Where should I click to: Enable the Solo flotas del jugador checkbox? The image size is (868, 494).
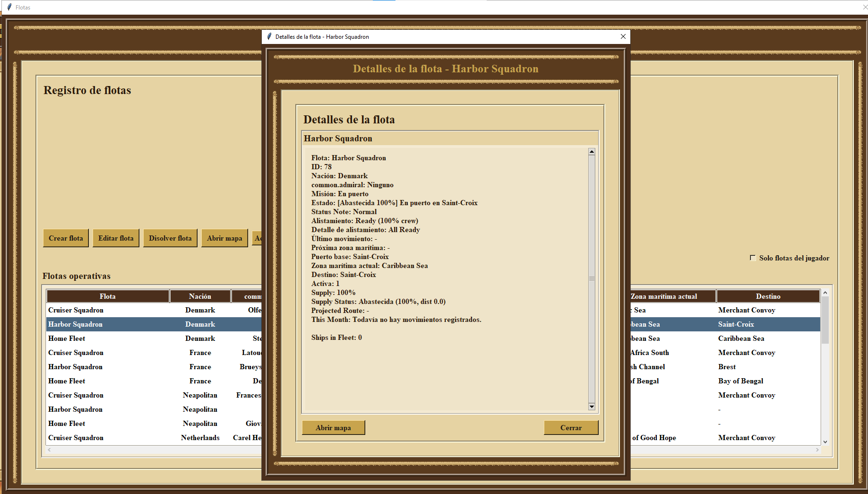[x=753, y=258]
